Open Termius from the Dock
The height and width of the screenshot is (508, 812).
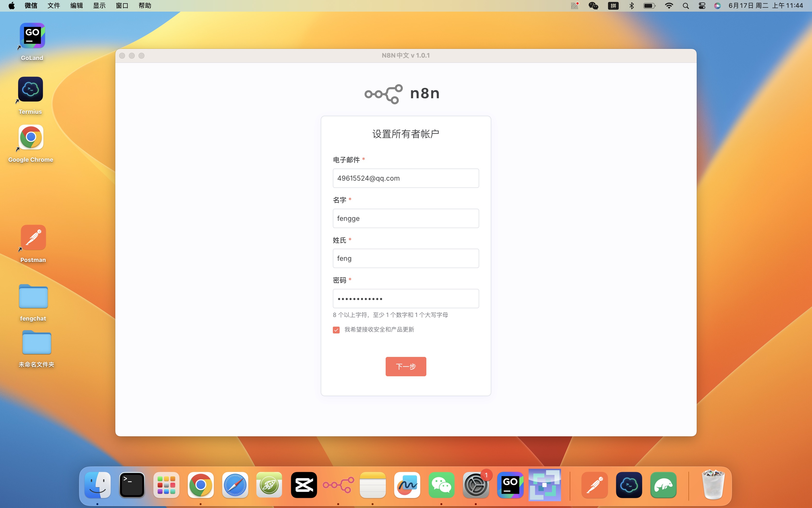coord(629,485)
